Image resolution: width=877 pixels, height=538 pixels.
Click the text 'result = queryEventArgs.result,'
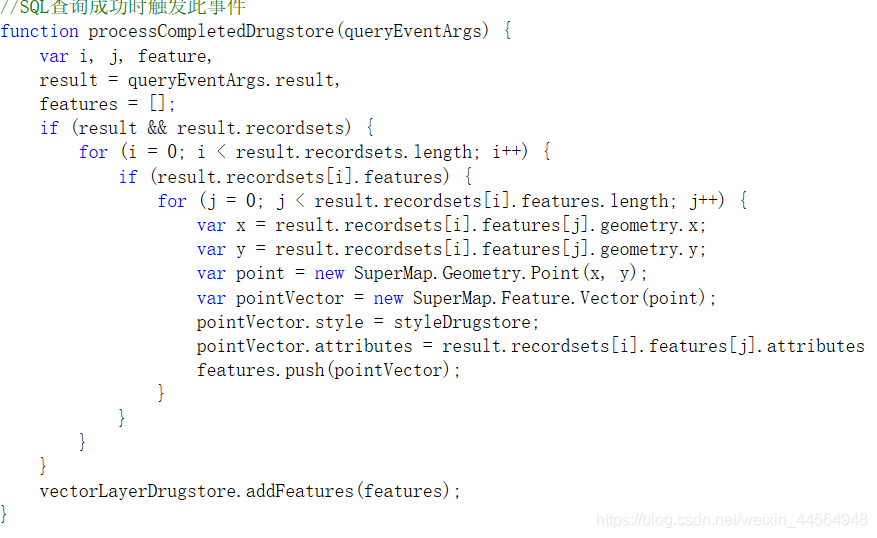190,81
